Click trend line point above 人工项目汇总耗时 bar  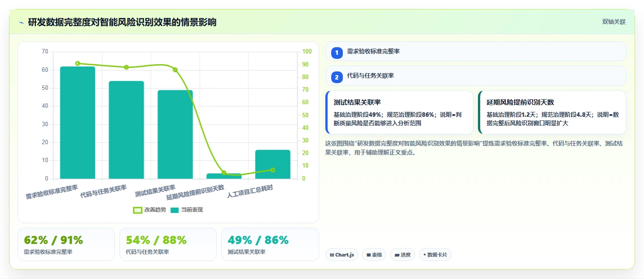[x=273, y=170]
